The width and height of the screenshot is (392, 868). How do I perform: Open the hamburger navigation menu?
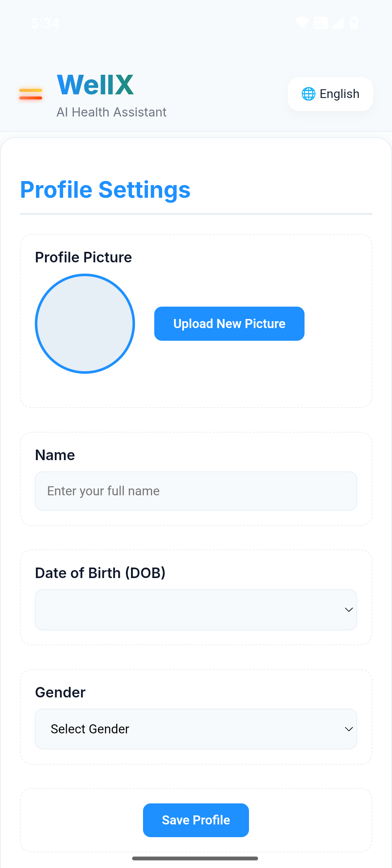[30, 94]
